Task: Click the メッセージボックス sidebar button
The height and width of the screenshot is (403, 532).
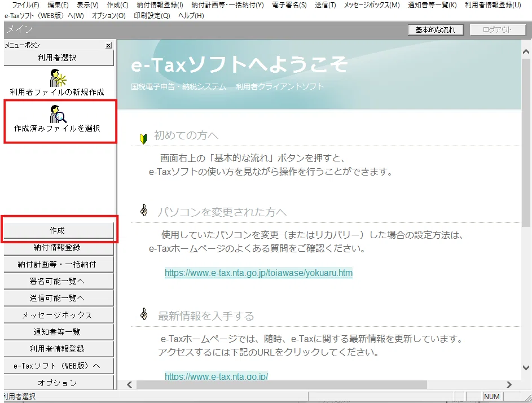Action: (59, 316)
